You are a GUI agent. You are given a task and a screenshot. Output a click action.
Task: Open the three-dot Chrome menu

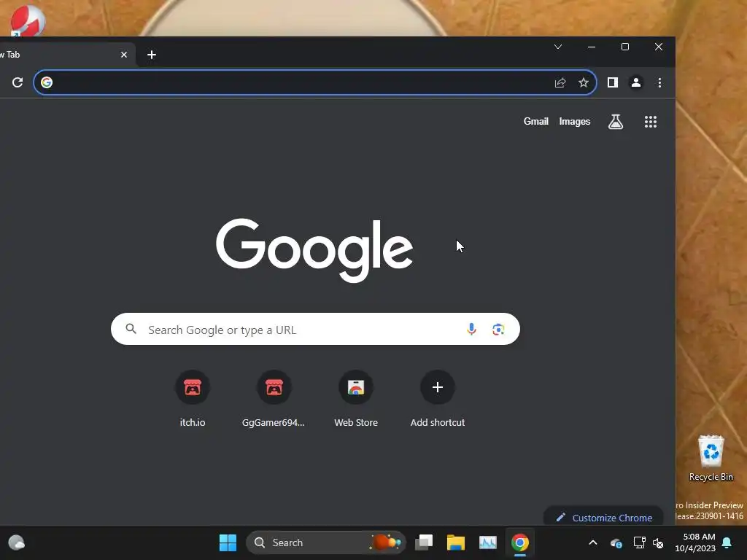pos(659,82)
